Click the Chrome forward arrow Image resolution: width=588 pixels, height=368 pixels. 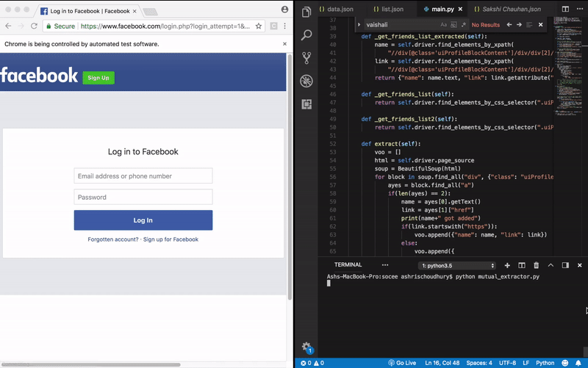(x=21, y=26)
